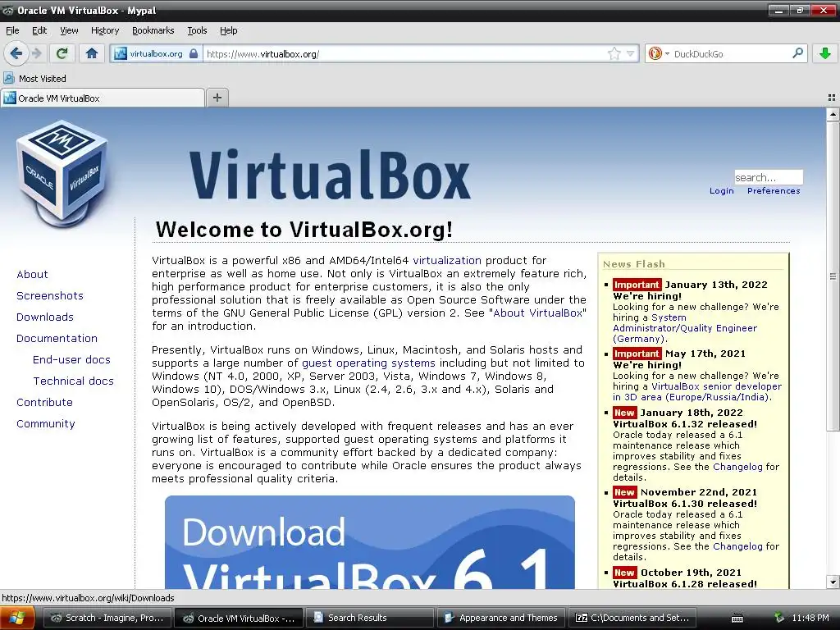Click the site search... box
The width and height of the screenshot is (840, 630).
768,177
